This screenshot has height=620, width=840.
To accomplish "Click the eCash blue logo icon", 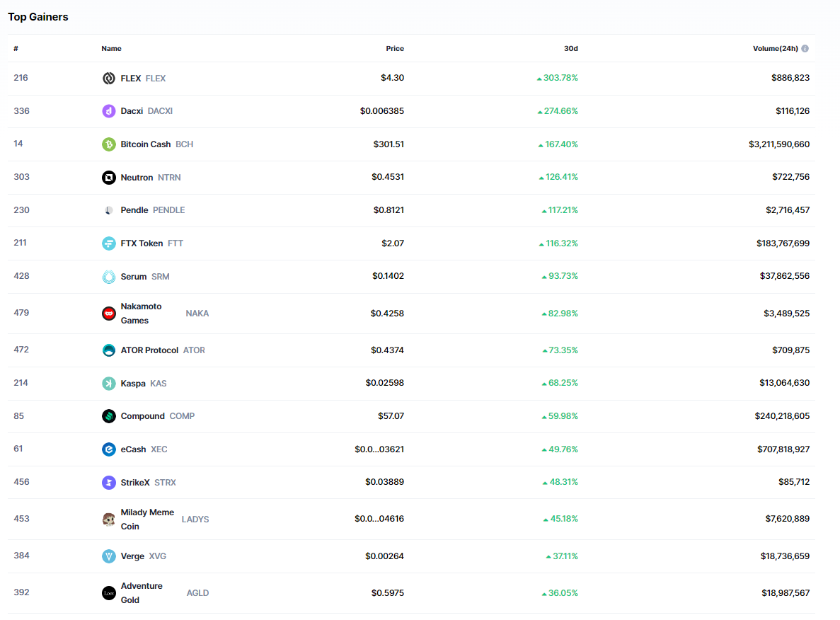I will (109, 449).
